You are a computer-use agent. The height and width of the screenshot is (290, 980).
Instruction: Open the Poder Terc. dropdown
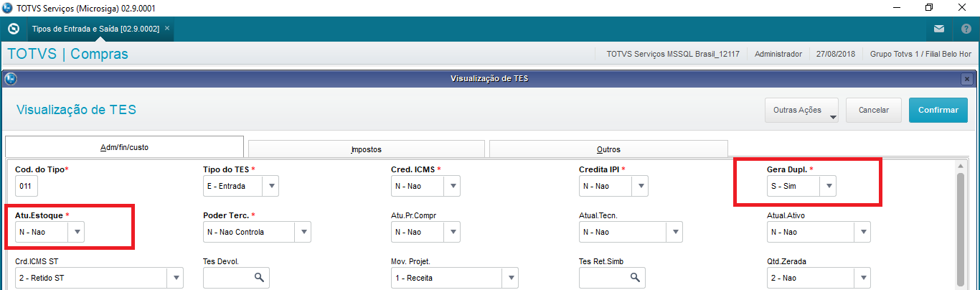pos(303,232)
